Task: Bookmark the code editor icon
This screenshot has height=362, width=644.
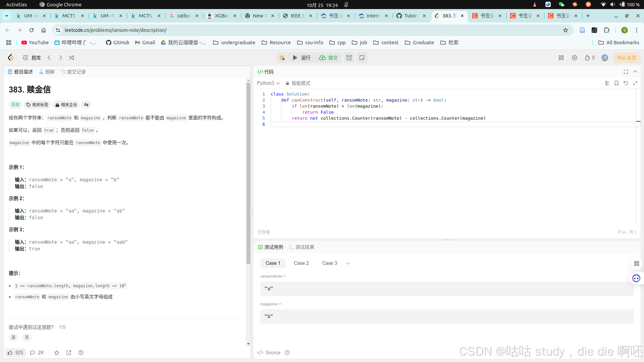Action: [616, 83]
